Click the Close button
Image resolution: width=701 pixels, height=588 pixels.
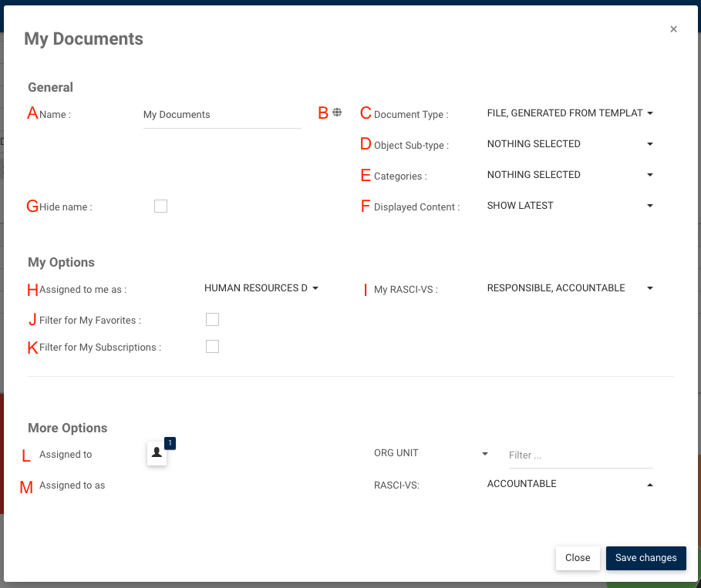point(578,558)
